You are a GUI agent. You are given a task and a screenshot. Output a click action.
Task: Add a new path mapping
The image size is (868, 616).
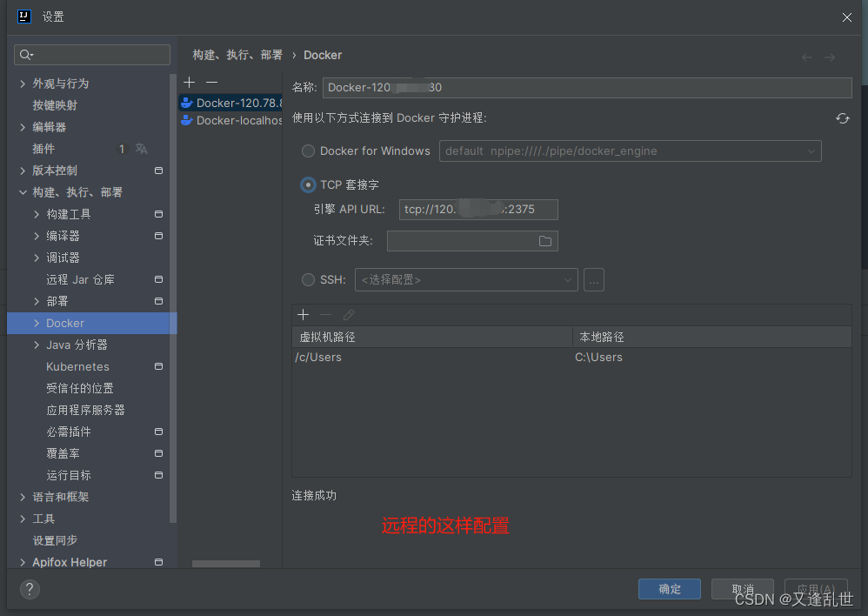(303, 315)
